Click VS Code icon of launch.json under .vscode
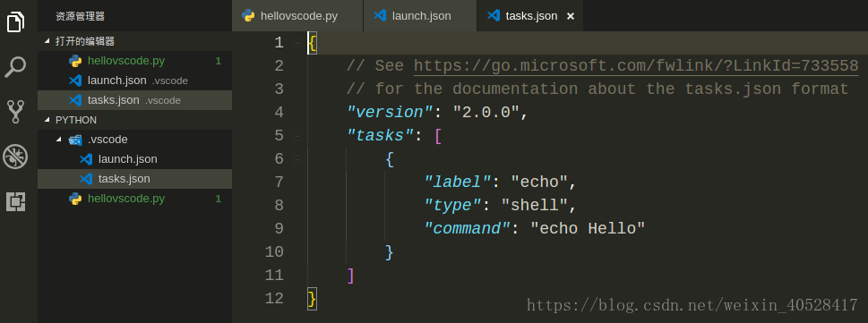 pos(86,159)
